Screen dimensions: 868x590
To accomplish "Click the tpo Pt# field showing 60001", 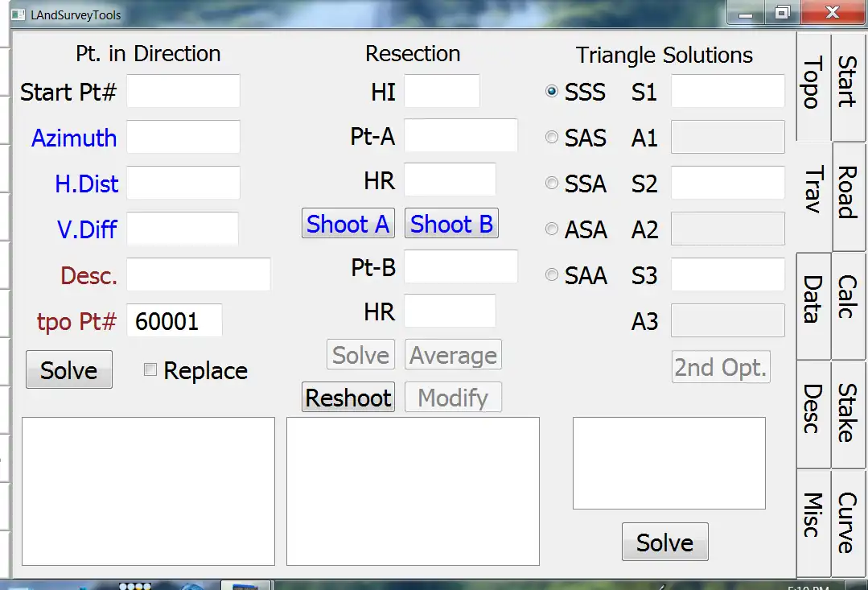I will coord(174,321).
